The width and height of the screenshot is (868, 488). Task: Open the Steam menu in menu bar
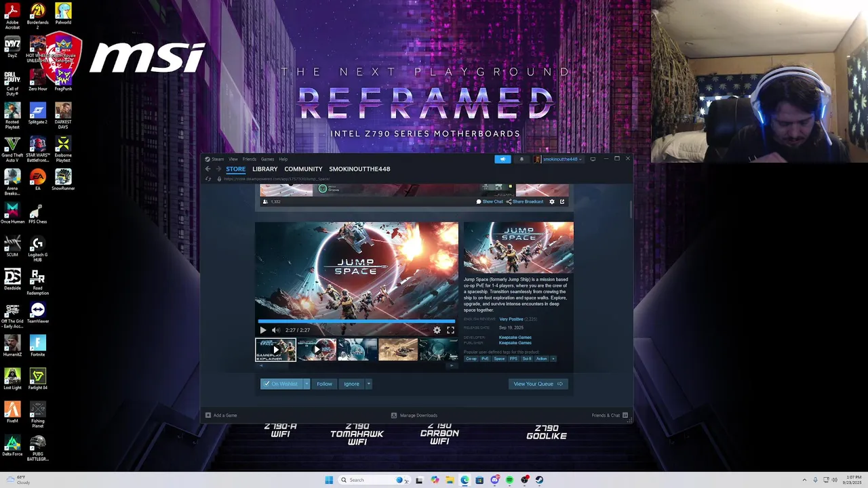coord(217,159)
